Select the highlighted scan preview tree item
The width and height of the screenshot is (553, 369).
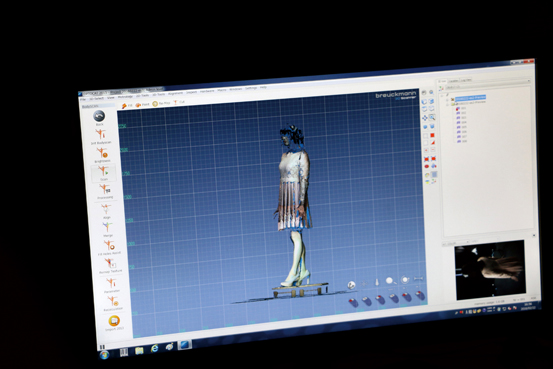click(x=470, y=98)
